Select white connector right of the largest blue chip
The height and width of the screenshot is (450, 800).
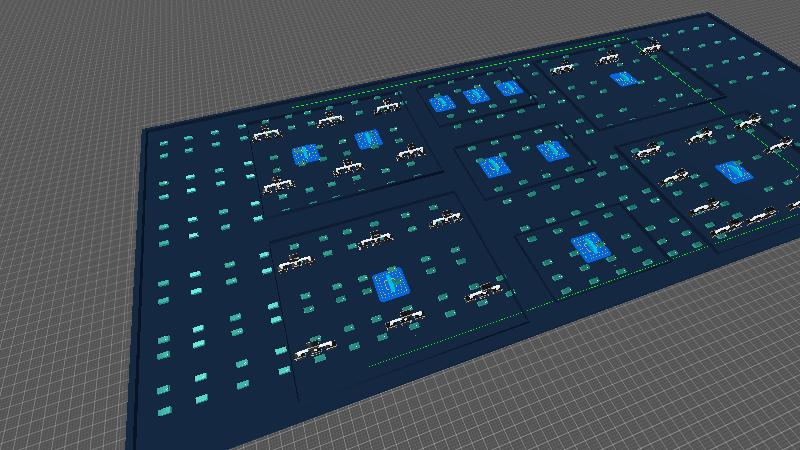click(x=484, y=291)
